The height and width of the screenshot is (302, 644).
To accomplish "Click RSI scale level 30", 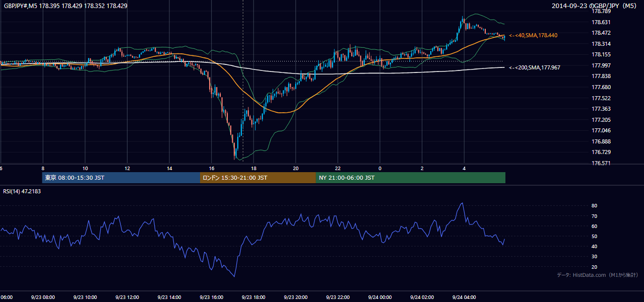I will point(595,257).
